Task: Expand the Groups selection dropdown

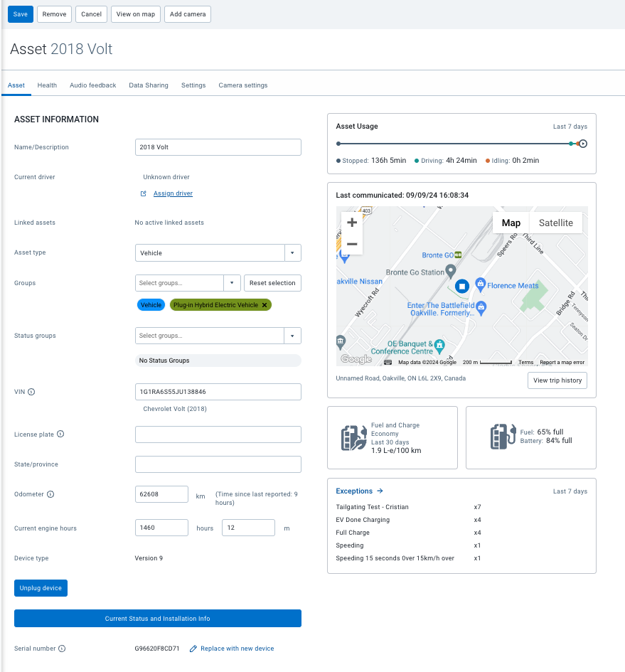Action: (232, 282)
